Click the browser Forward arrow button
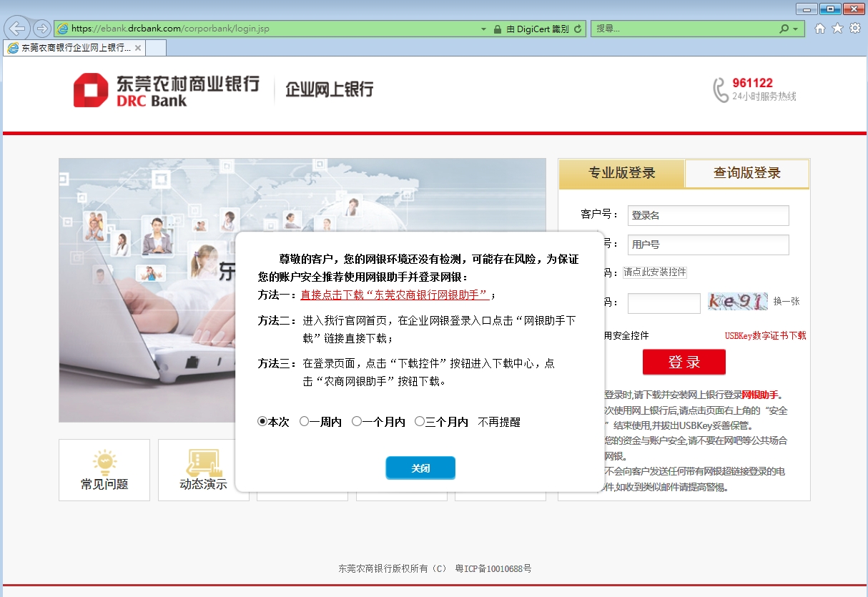This screenshot has width=868, height=597. pyautogui.click(x=42, y=29)
